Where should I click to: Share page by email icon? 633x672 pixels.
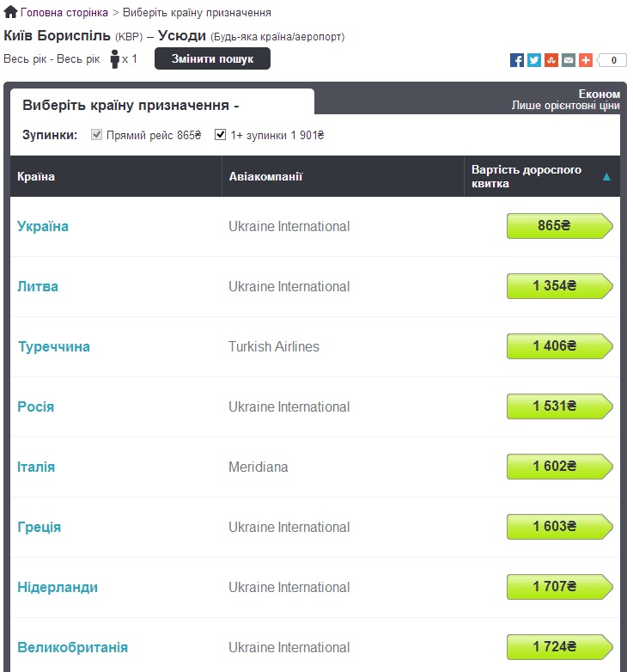[x=569, y=60]
